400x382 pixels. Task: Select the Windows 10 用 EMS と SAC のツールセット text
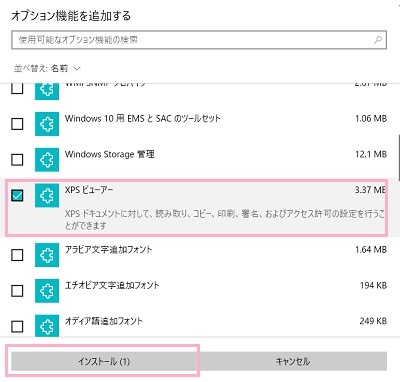143,118
